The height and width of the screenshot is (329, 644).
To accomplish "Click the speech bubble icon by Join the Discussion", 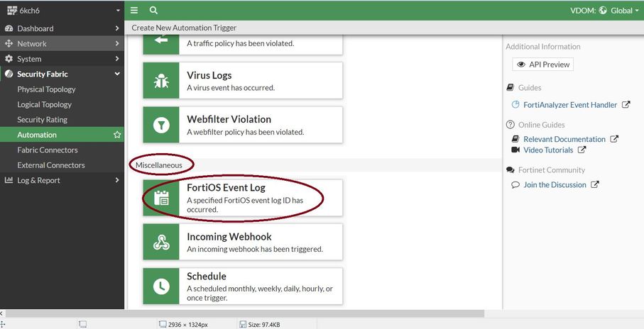I will (515, 184).
